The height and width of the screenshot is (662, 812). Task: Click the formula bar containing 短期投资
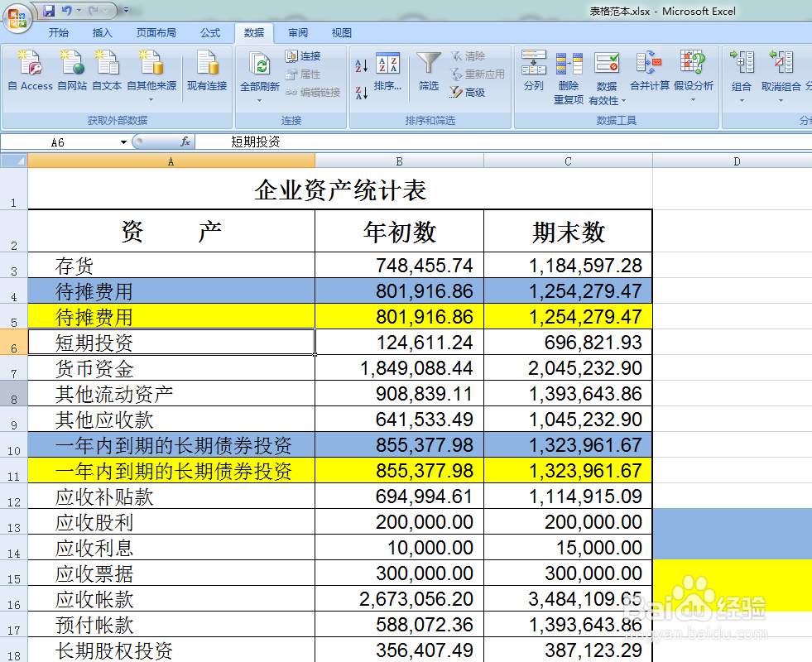(502, 142)
